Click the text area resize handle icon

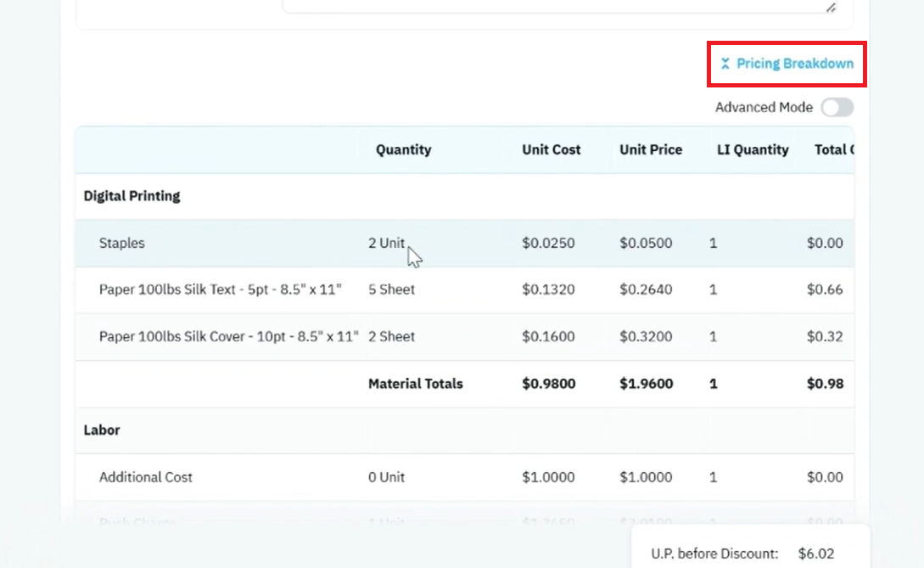(831, 8)
